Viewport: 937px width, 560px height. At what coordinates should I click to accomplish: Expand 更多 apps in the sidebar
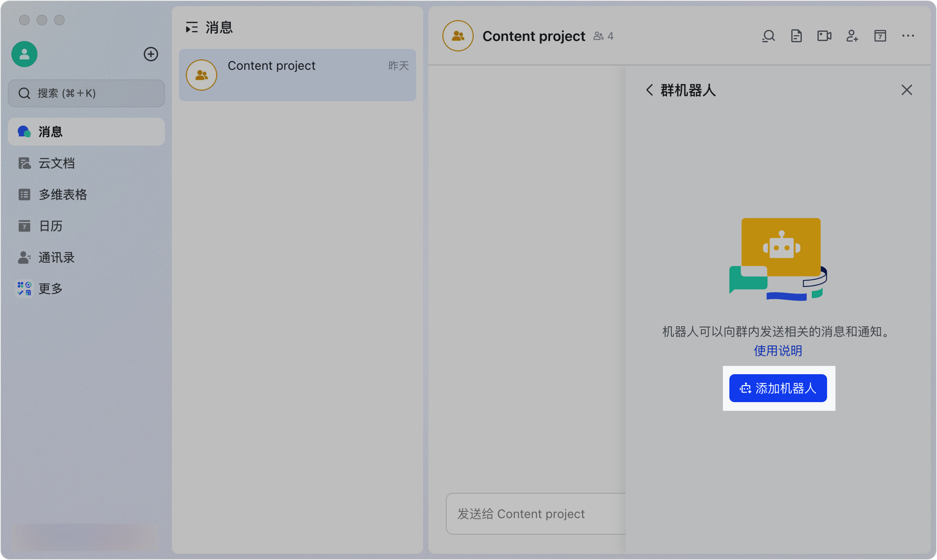coord(51,289)
